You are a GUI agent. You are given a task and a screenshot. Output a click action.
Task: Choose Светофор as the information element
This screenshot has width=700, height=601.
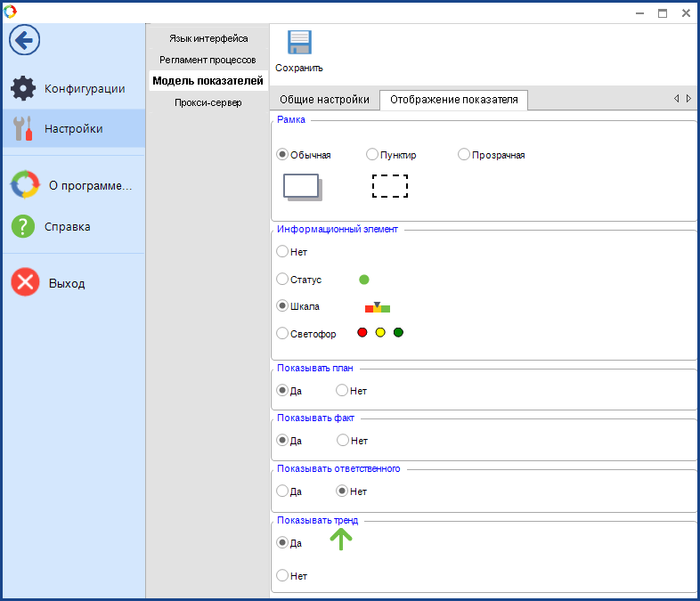point(283,334)
